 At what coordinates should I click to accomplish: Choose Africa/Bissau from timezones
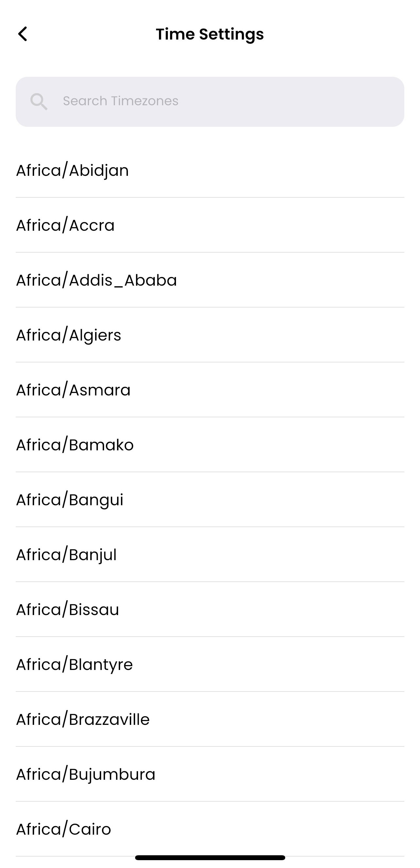210,609
